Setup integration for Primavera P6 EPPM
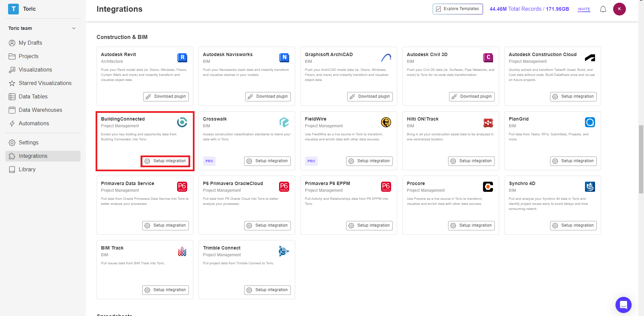 369,225
